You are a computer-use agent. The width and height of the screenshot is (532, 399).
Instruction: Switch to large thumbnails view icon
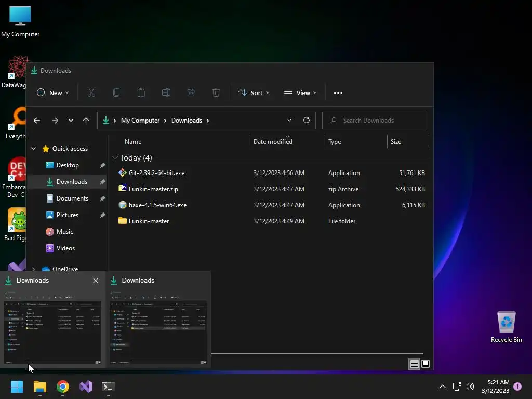pyautogui.click(x=425, y=364)
